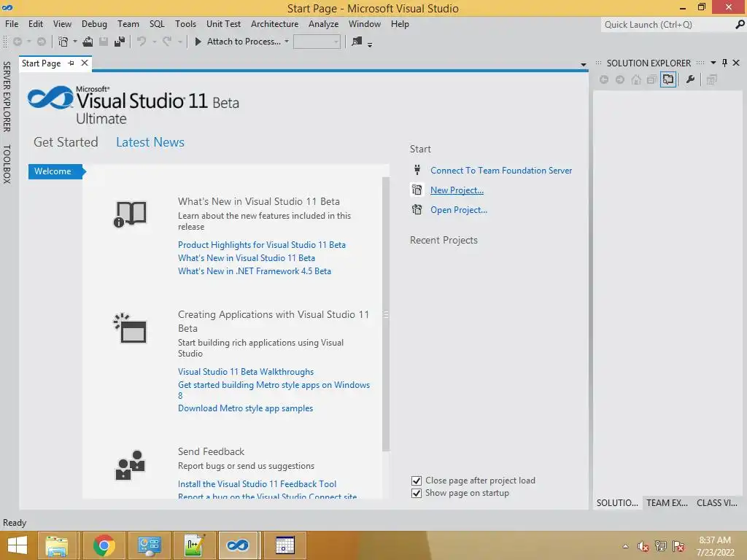747x560 pixels.
Task: Click the Start Page content vertical scrollbar
Action: click(386, 314)
